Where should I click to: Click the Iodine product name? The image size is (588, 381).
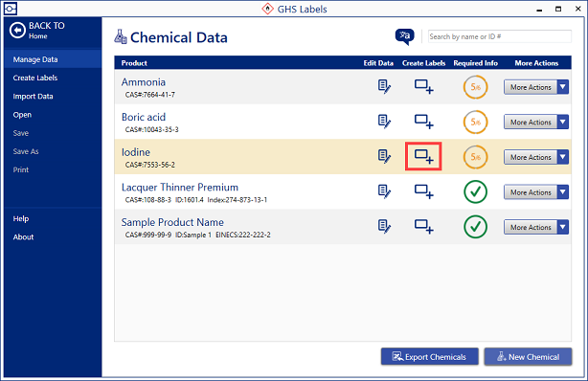click(x=136, y=152)
